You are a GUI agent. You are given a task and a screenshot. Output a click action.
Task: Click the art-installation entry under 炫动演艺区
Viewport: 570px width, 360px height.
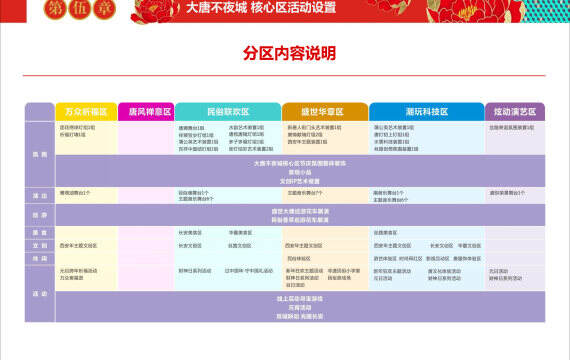(511, 128)
